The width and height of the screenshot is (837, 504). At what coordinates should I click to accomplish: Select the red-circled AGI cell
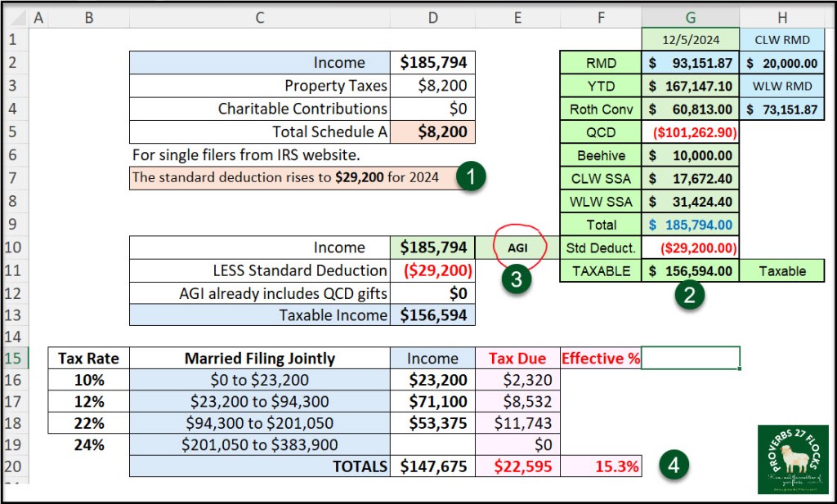[x=517, y=248]
